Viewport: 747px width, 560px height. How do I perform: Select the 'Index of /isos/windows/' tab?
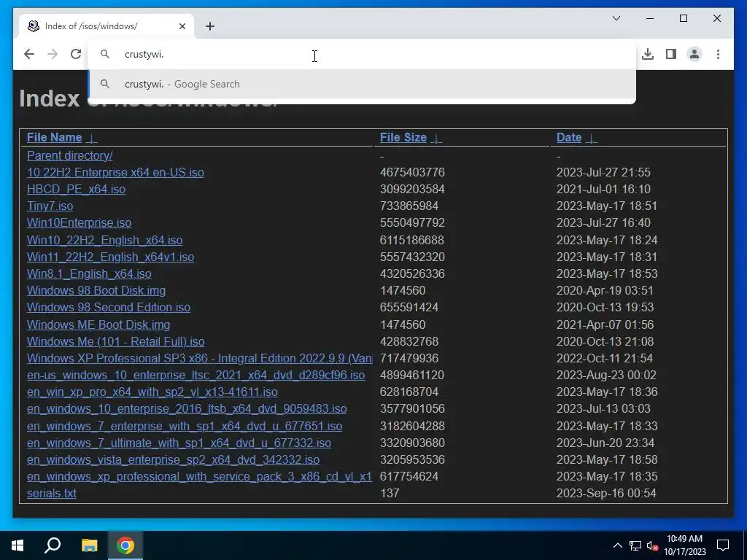click(107, 26)
